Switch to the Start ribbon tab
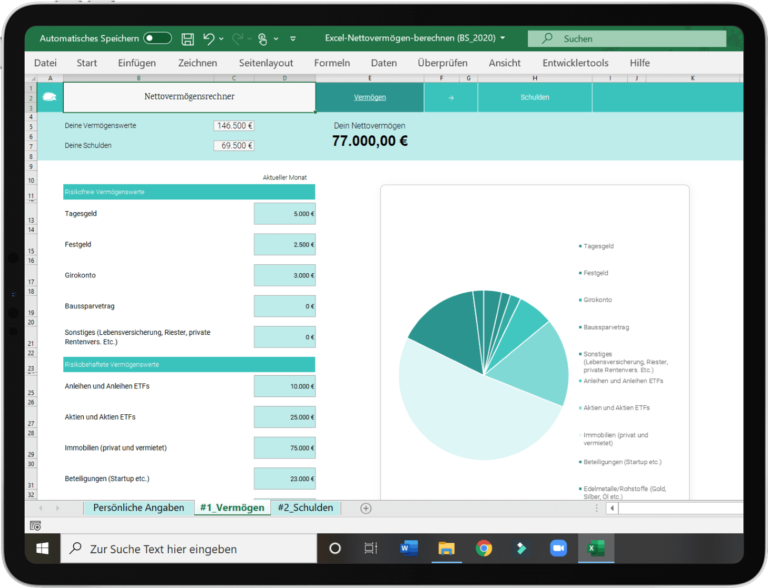768x588 pixels. tap(87, 63)
